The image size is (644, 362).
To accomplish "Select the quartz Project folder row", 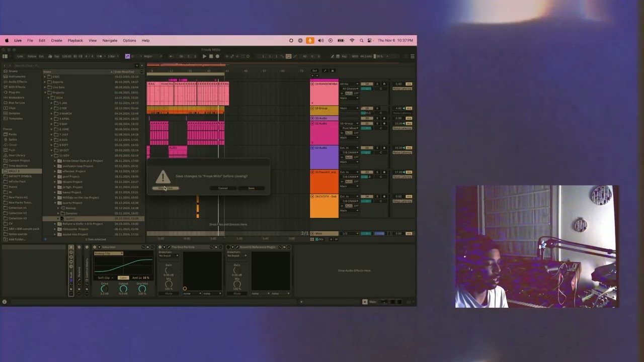I will click(x=93, y=203).
